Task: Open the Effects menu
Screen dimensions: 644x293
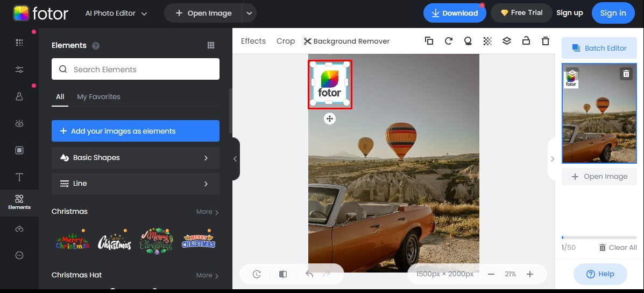Action: coord(253,41)
